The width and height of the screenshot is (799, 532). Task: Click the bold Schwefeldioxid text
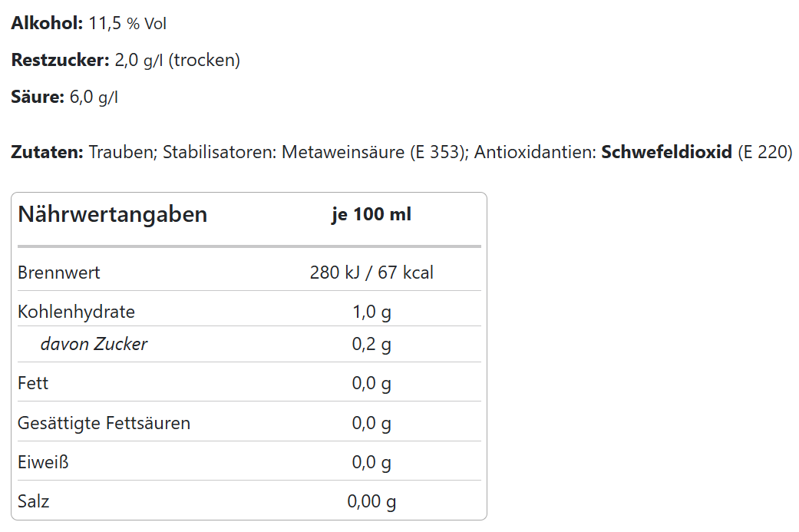666,153
